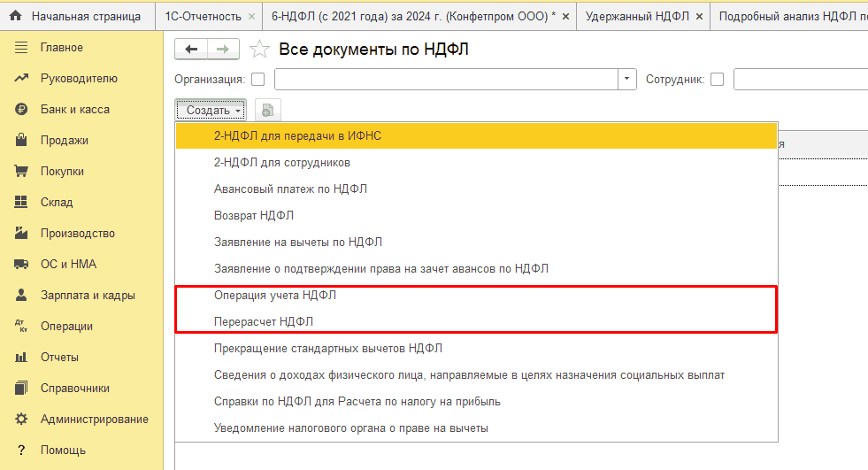Click the Операции Дт/Кт icon
This screenshot has width=868, height=470.
(21, 326)
